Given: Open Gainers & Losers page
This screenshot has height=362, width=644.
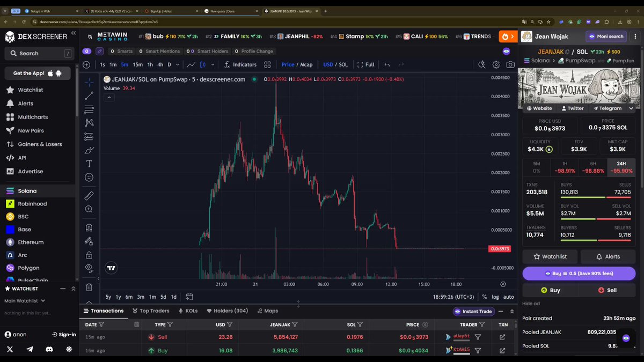Looking at the screenshot, I should pyautogui.click(x=33, y=144).
